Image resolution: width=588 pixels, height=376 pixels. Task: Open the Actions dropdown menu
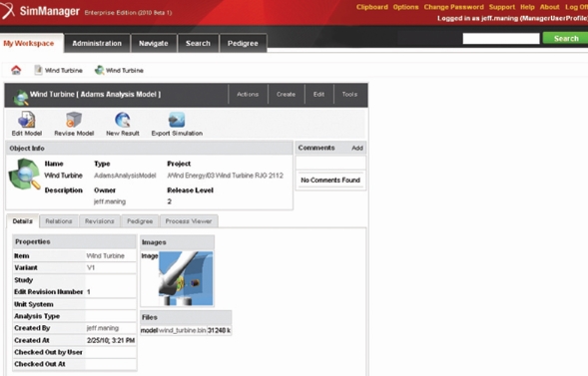coord(248,95)
